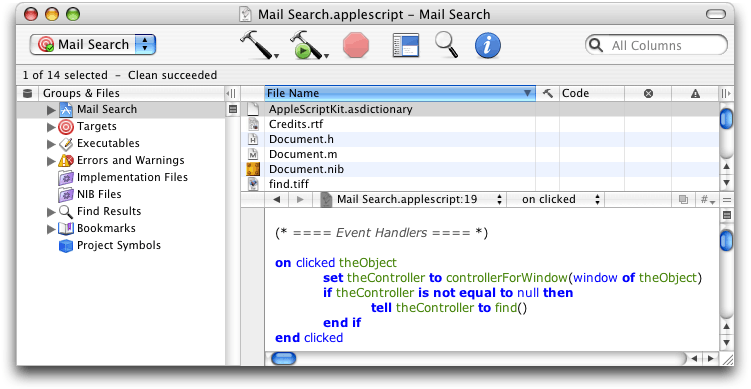This screenshot has height=389, width=751.
Task: Click the Event Handlers comment line
Action: [381, 233]
